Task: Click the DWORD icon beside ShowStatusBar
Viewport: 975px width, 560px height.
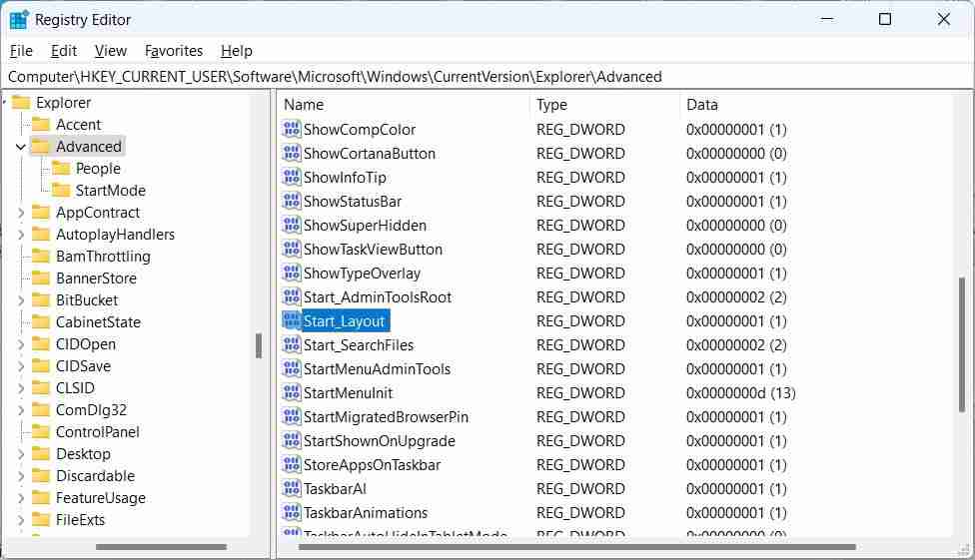Action: (x=292, y=201)
